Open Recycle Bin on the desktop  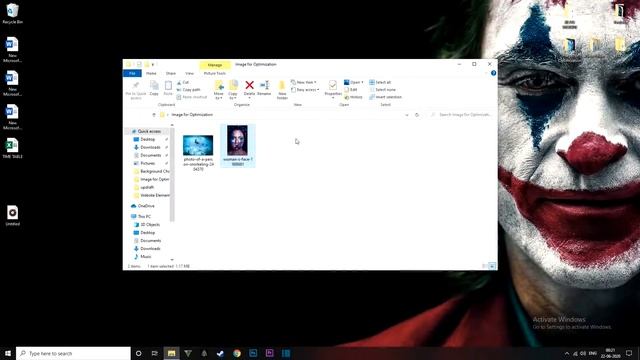point(12,13)
